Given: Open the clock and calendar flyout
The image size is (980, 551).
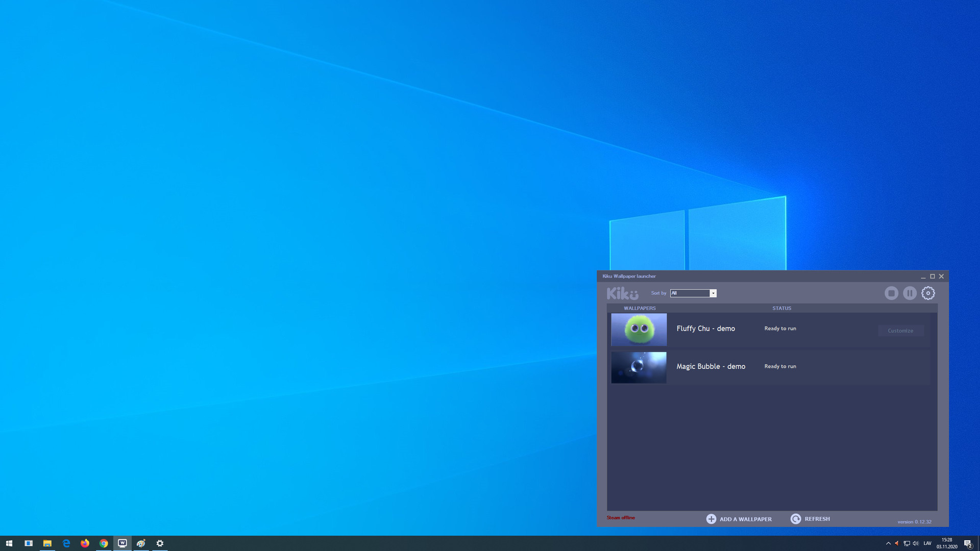Looking at the screenshot, I should point(947,543).
